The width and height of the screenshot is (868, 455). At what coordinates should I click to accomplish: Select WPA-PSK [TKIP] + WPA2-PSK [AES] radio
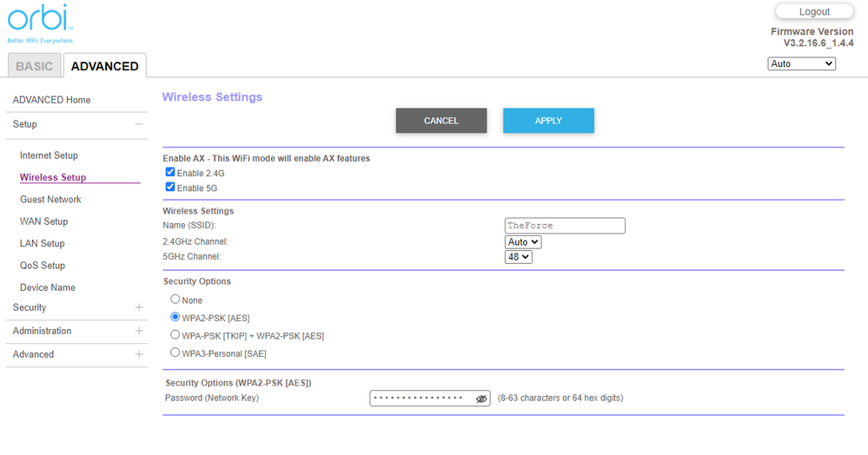point(176,335)
